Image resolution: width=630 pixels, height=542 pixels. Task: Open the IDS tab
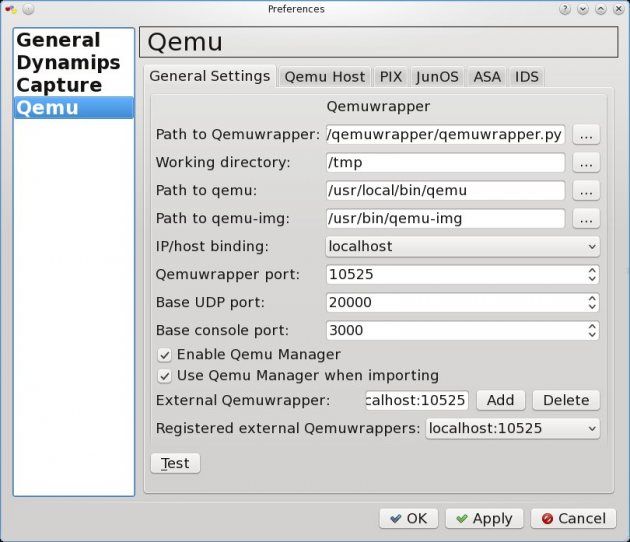(x=527, y=77)
